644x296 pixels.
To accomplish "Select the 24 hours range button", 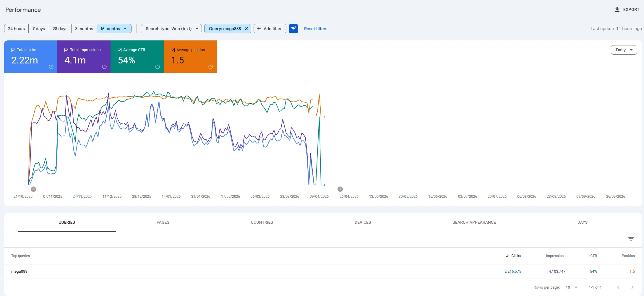I will (17, 29).
